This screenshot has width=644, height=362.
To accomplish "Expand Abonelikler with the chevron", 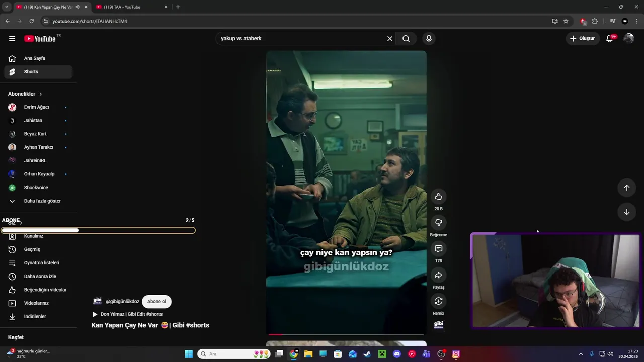I will click(40, 94).
